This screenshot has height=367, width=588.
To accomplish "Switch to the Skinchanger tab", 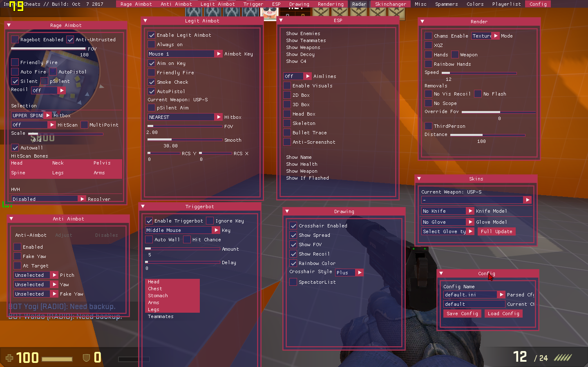I will coord(391,4).
